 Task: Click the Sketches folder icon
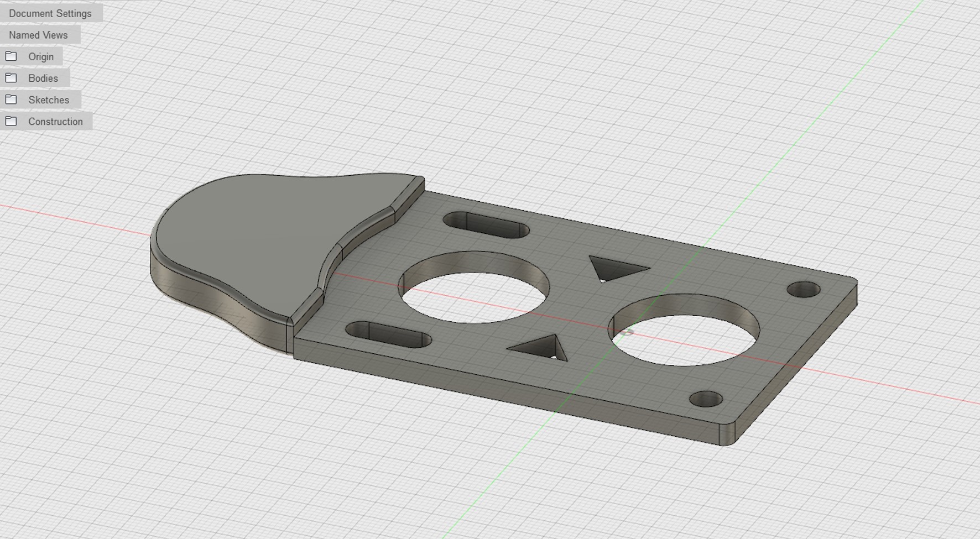11,100
